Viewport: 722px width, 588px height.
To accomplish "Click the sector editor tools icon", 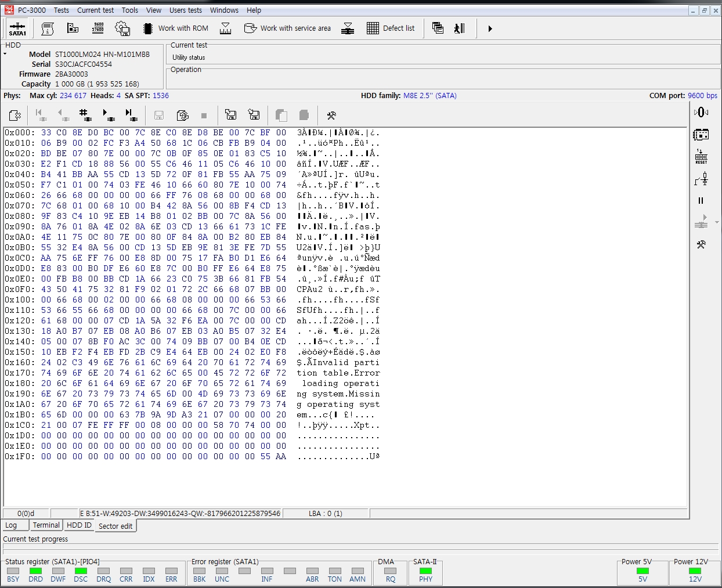I will coord(331,115).
